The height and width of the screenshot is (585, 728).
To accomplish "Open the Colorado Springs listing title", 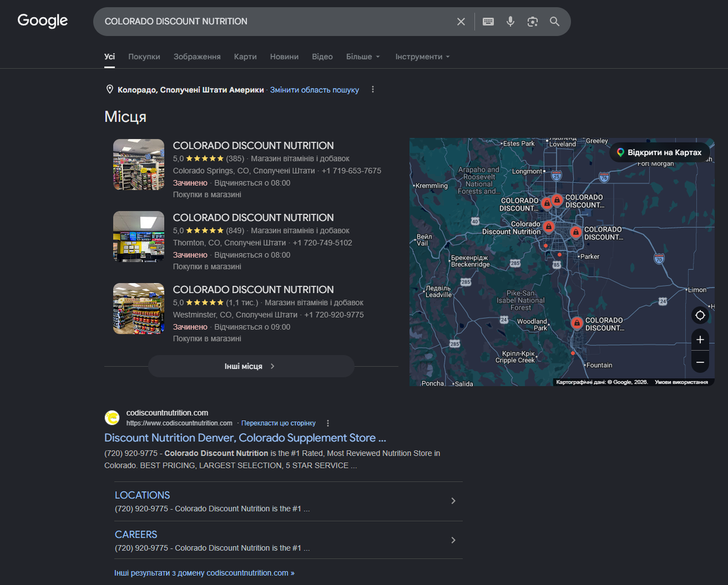I will pos(254,145).
